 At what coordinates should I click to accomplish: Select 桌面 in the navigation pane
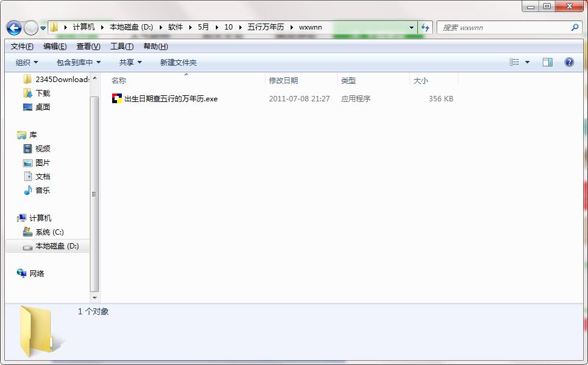[42, 107]
